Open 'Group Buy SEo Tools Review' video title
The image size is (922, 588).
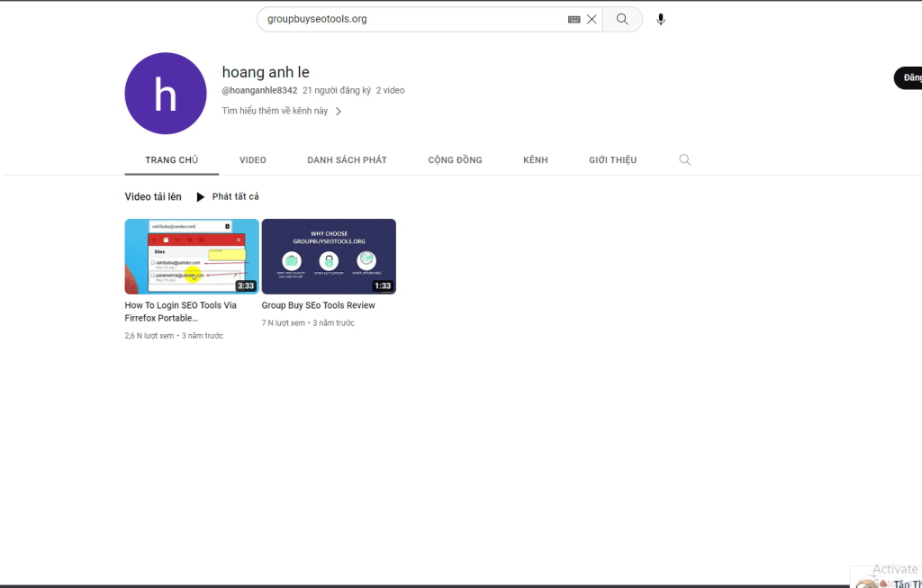pyautogui.click(x=318, y=305)
